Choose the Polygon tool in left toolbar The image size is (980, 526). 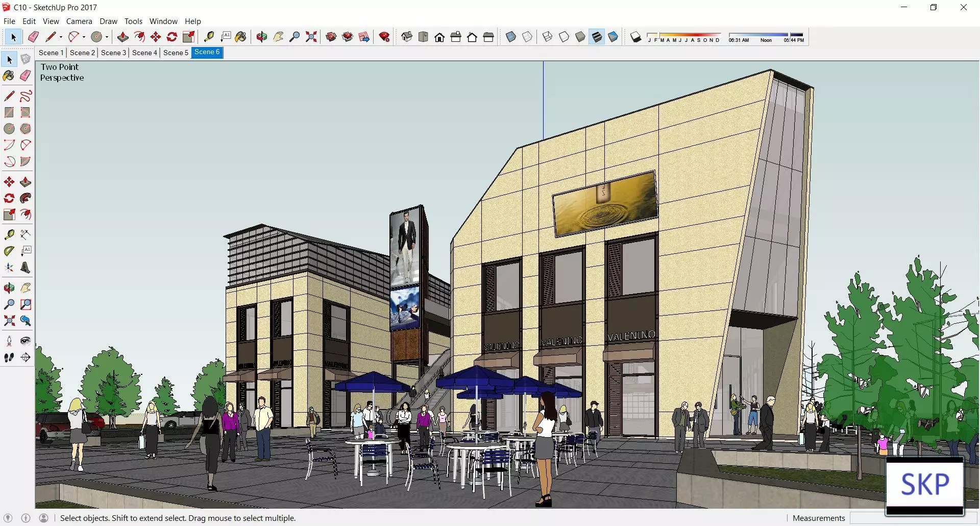(26, 129)
